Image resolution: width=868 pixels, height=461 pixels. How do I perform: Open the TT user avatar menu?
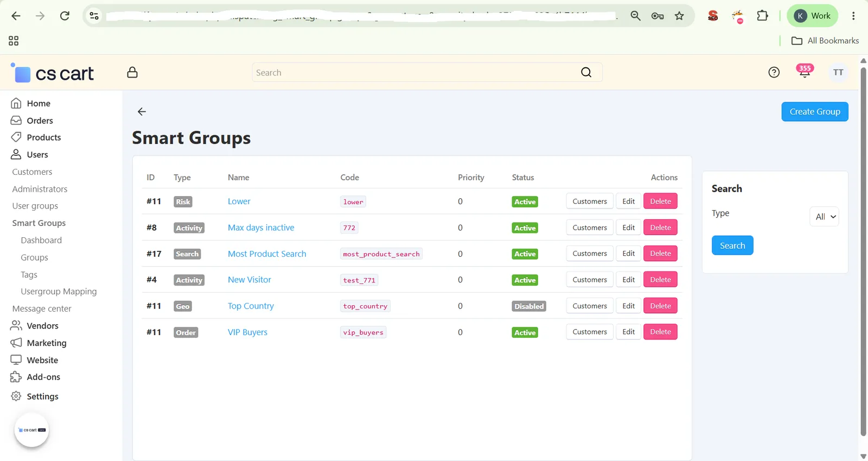coord(838,72)
